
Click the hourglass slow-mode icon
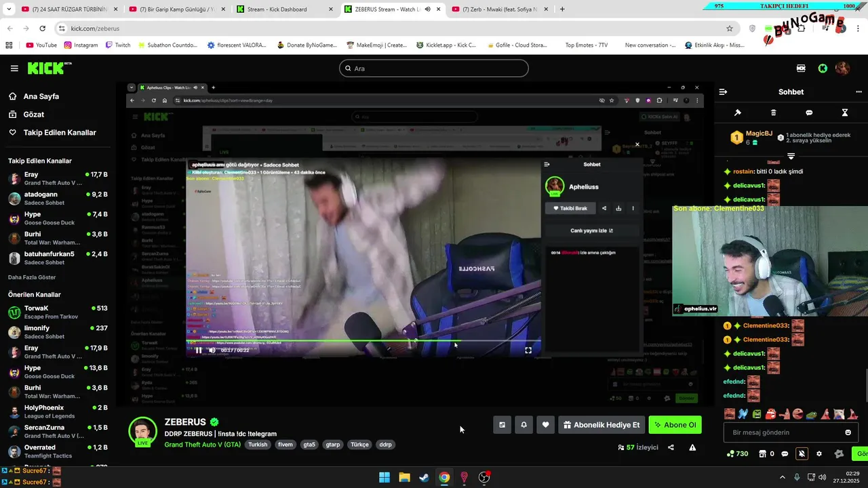845,113
